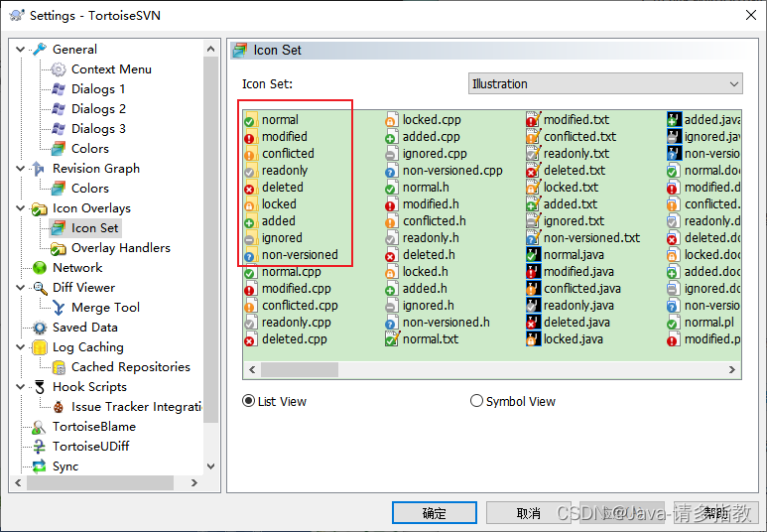Open the Icon Set dropdown showing Illustration

(605, 83)
